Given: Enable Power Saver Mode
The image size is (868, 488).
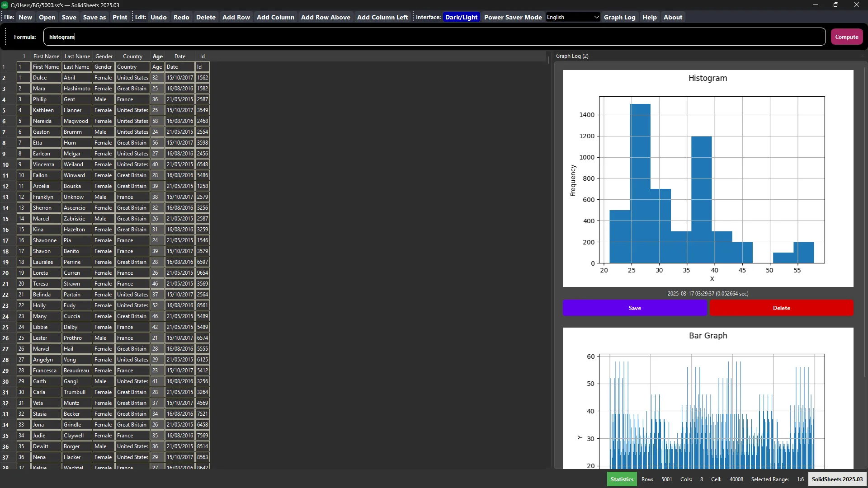Looking at the screenshot, I should pyautogui.click(x=513, y=17).
